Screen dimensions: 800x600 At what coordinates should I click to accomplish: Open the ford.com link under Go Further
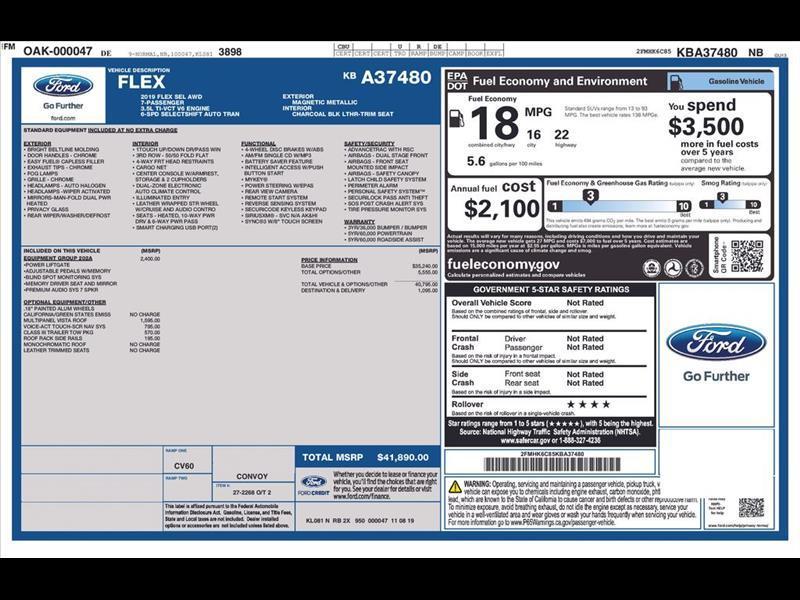tap(63, 118)
